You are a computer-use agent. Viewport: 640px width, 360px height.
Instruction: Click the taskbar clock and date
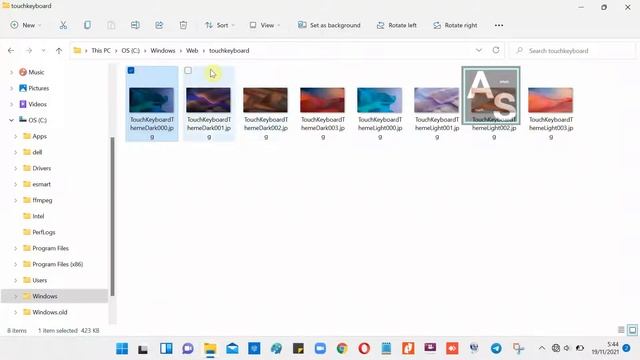point(605,348)
